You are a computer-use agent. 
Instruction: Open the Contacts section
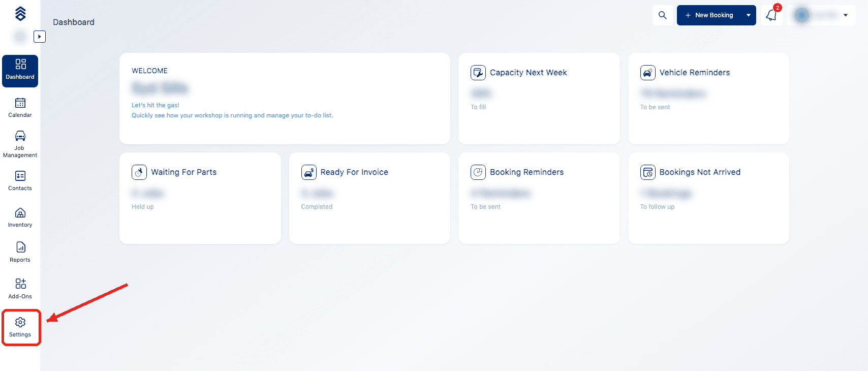click(20, 181)
